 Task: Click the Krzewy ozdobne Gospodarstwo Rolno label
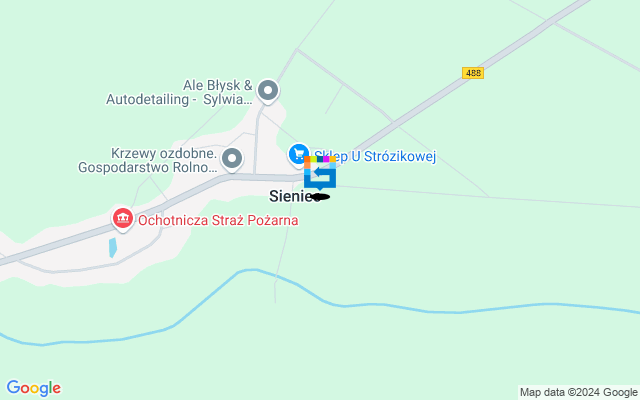pyautogui.click(x=147, y=160)
